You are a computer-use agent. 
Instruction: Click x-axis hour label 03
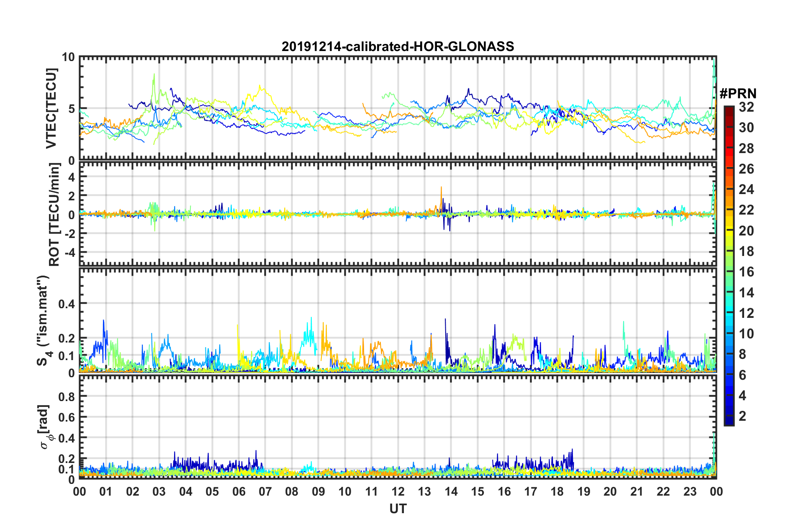159,491
